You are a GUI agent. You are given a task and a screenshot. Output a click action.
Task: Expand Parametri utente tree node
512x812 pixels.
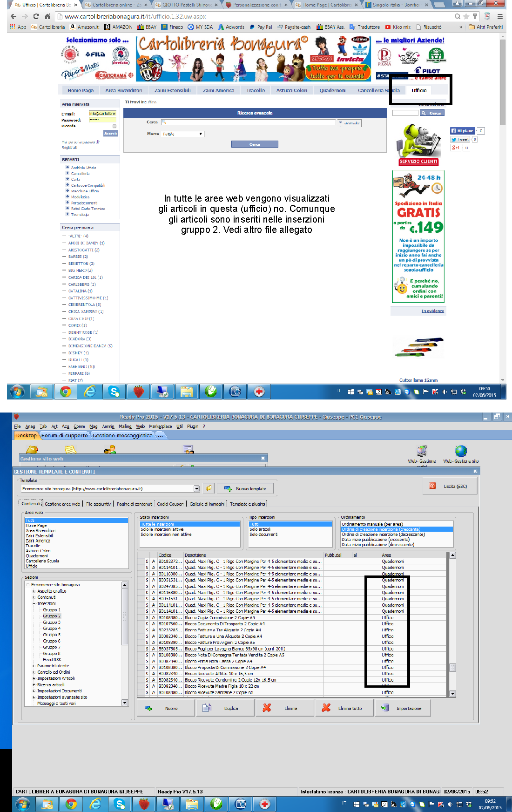[x=34, y=666]
